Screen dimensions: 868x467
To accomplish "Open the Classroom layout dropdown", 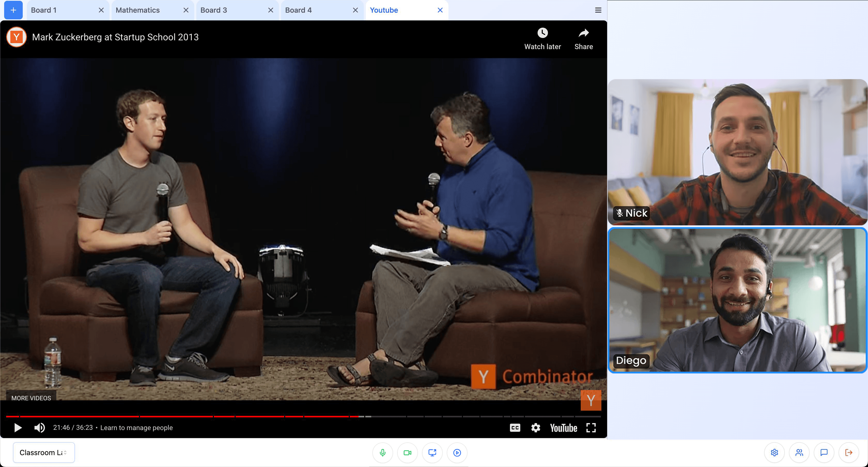I will [44, 453].
